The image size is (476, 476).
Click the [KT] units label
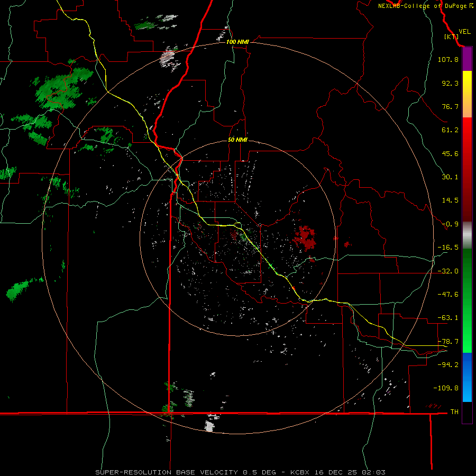coord(452,37)
